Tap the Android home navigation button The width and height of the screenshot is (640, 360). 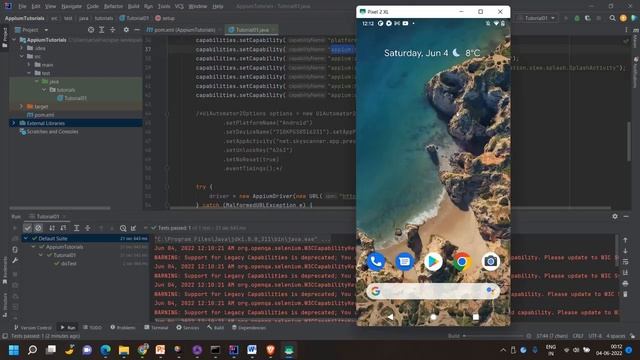coord(433,317)
